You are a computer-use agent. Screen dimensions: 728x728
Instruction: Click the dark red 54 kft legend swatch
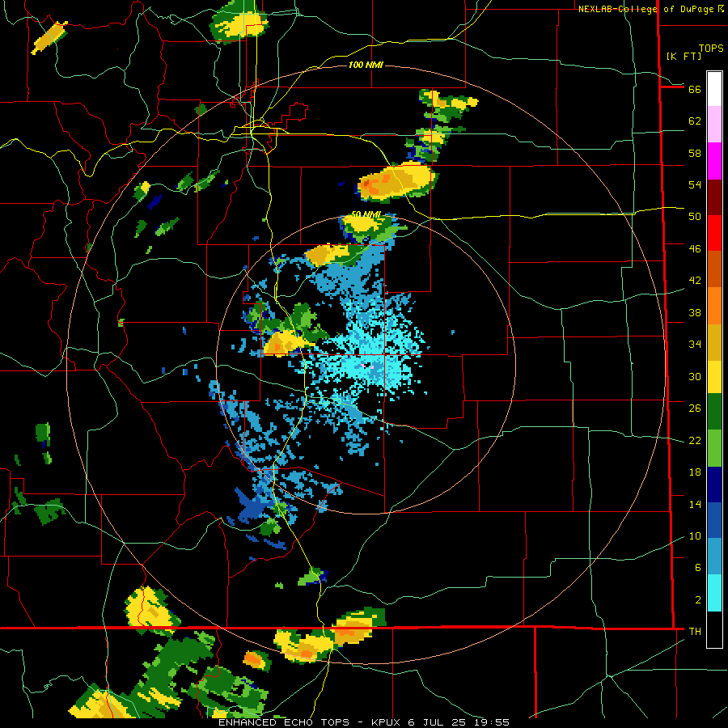pos(714,197)
